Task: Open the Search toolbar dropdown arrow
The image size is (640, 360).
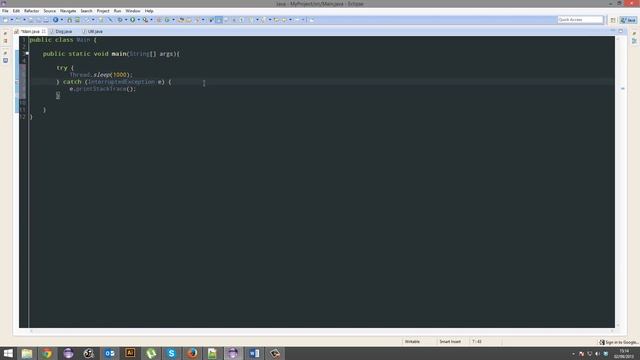Action: click(203, 20)
